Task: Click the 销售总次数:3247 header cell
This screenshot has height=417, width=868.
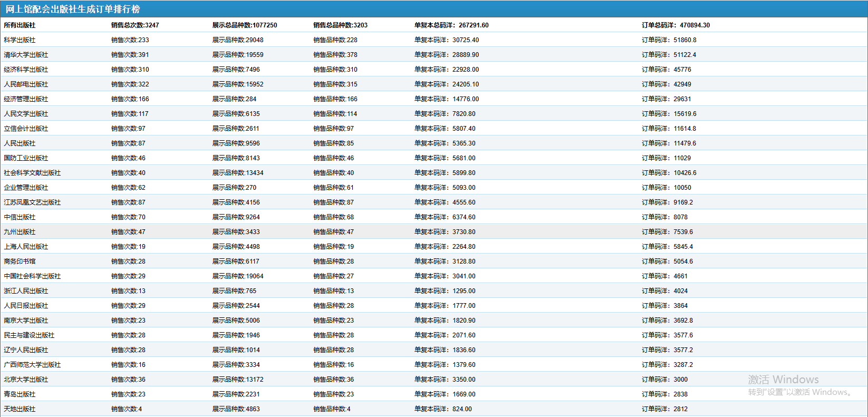Action: (135, 25)
